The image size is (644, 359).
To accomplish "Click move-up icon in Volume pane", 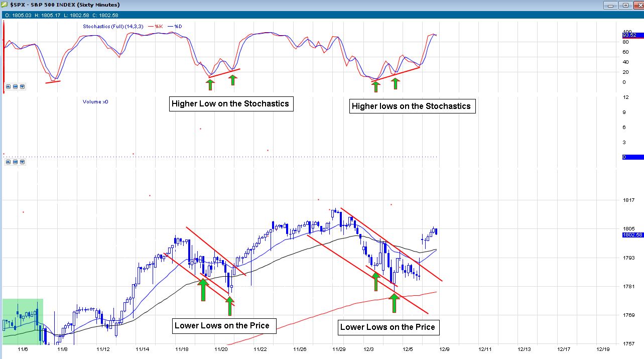I will click(9, 162).
